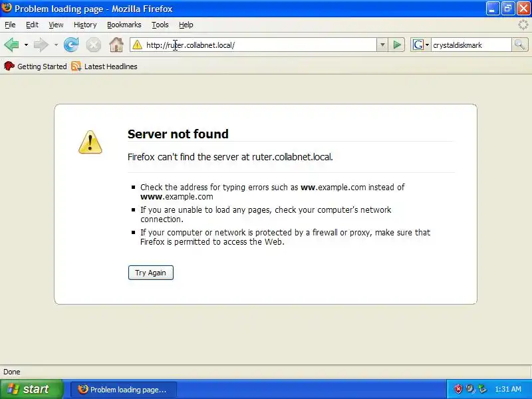Click the rightmost green tray icon by clock

click(482, 389)
